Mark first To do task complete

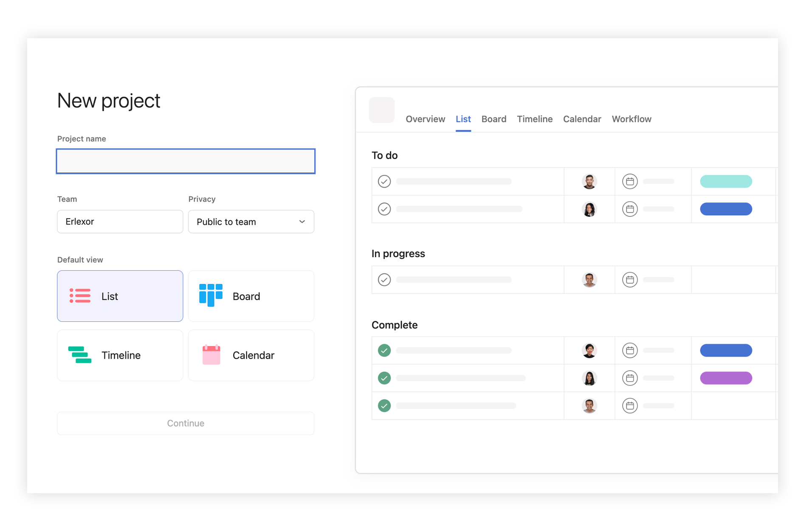coord(384,182)
